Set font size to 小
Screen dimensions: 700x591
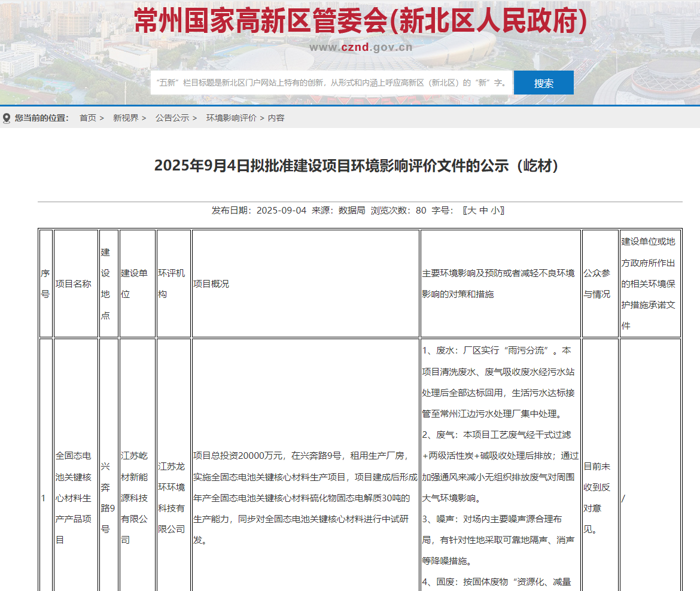pyautogui.click(x=495, y=210)
